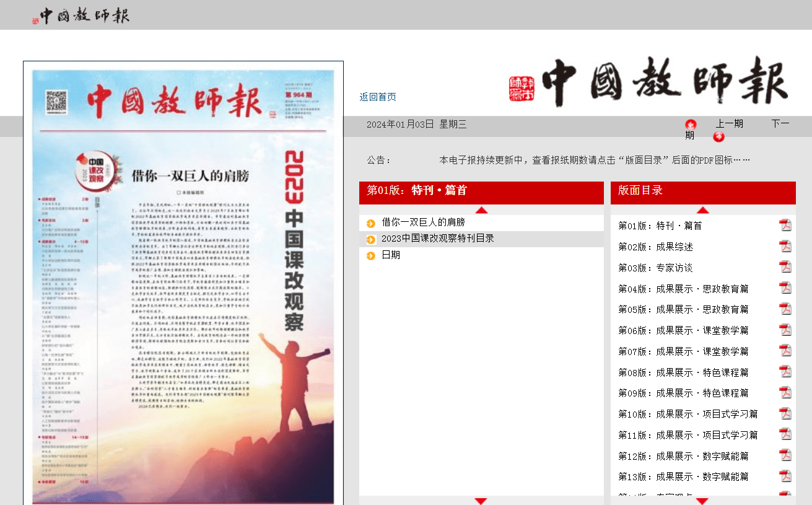Click the 公告 announcement text
This screenshot has width=812, height=505.
point(595,160)
